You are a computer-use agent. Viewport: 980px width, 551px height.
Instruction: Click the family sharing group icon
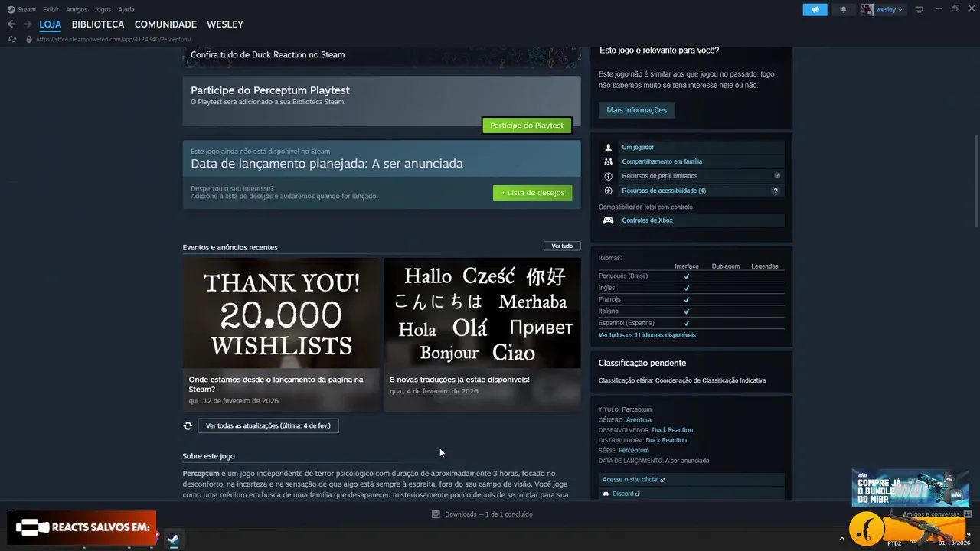tap(609, 161)
